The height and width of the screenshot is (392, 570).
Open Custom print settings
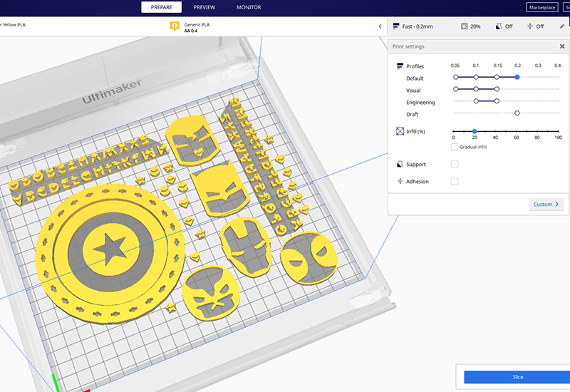click(x=546, y=204)
